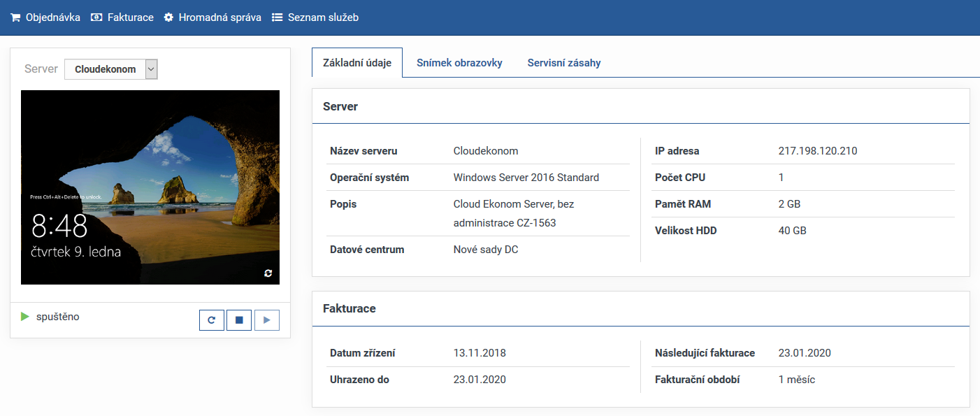Click the shopping cart icon beside Objednávka

[x=15, y=17]
